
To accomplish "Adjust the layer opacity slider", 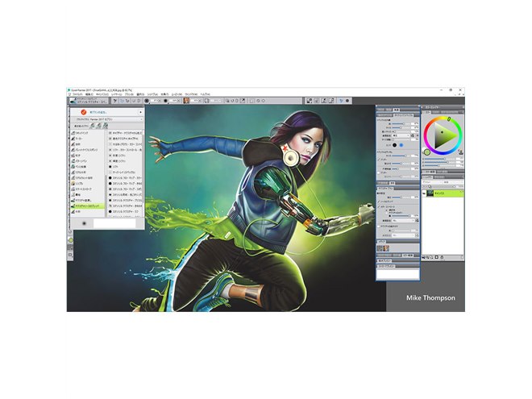I will 443,187.
